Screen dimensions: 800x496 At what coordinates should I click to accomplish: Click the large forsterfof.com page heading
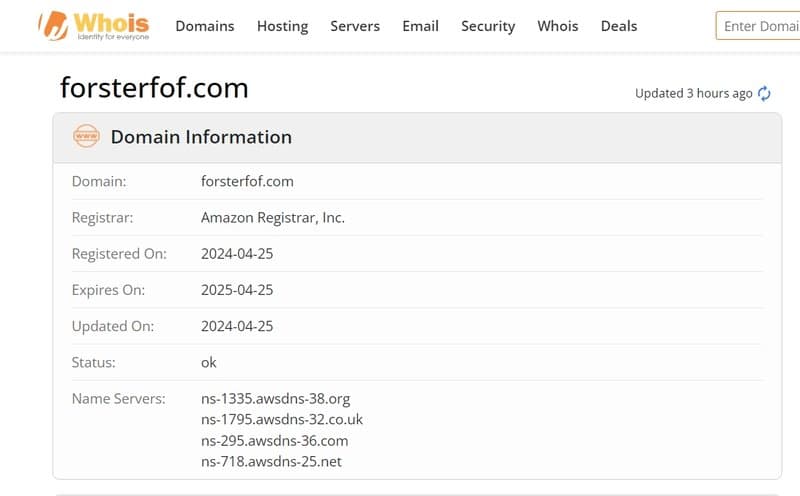[x=154, y=88]
